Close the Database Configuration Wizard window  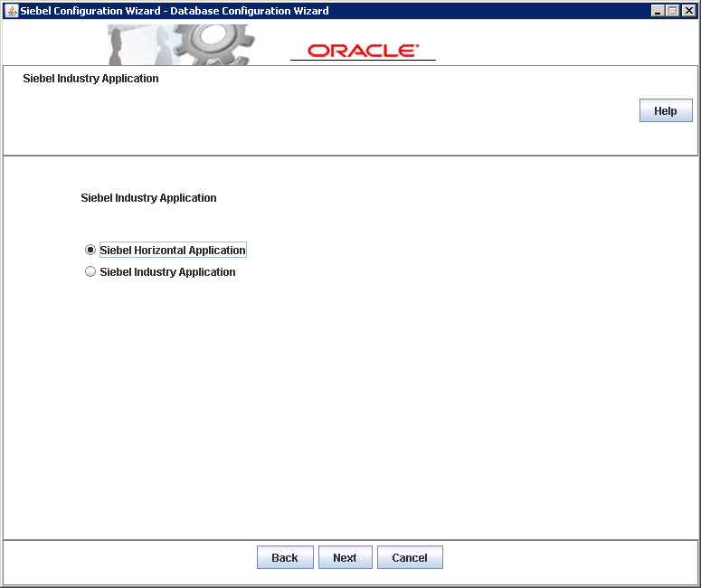pyautogui.click(x=689, y=11)
